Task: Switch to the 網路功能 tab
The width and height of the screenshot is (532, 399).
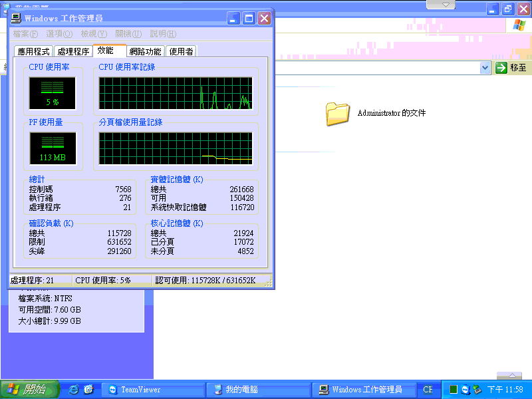Action: [x=145, y=52]
